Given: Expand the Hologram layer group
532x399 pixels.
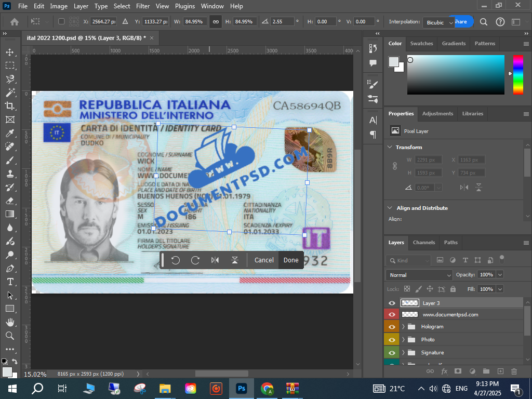Looking at the screenshot, I should 403,327.
